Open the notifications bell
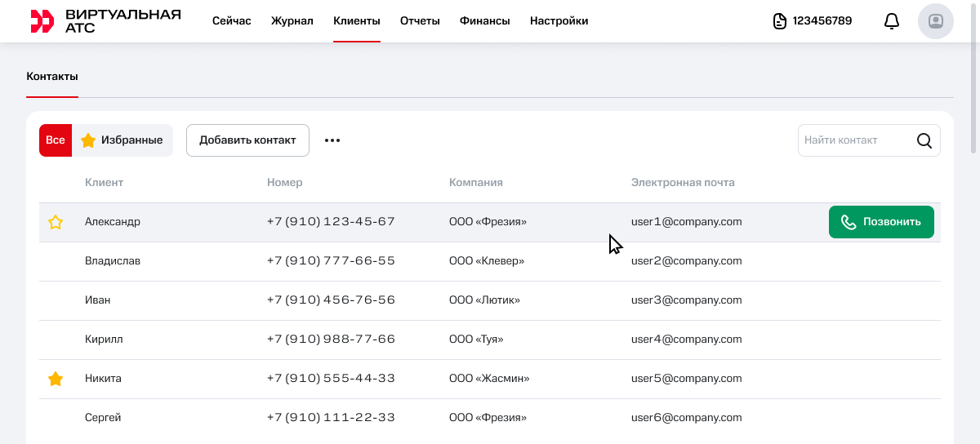Image resolution: width=980 pixels, height=444 pixels. (892, 21)
